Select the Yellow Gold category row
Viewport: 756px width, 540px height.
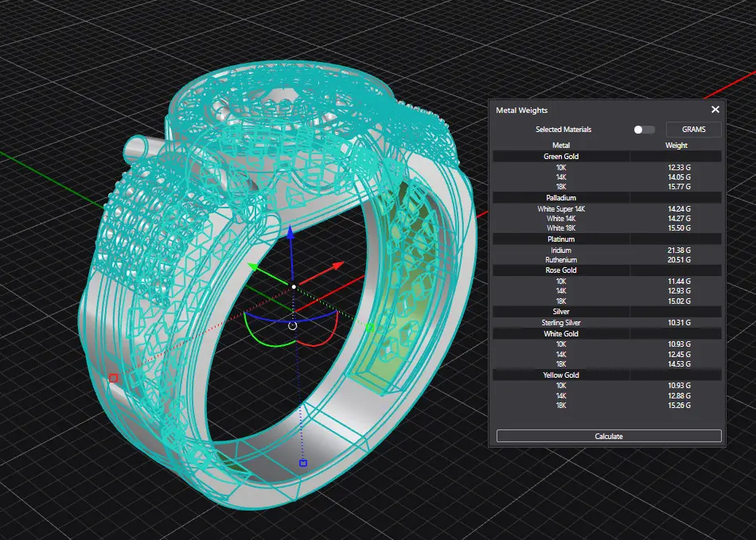607,375
